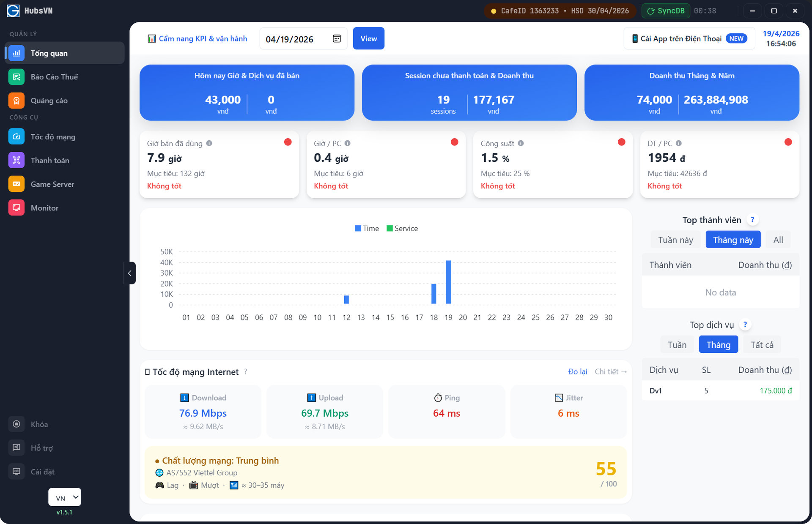
Task: Toggle the Service series in chart legend
Action: (402, 229)
